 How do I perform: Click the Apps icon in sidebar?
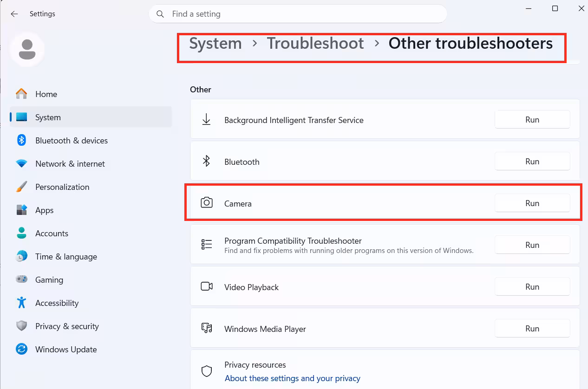tap(21, 210)
